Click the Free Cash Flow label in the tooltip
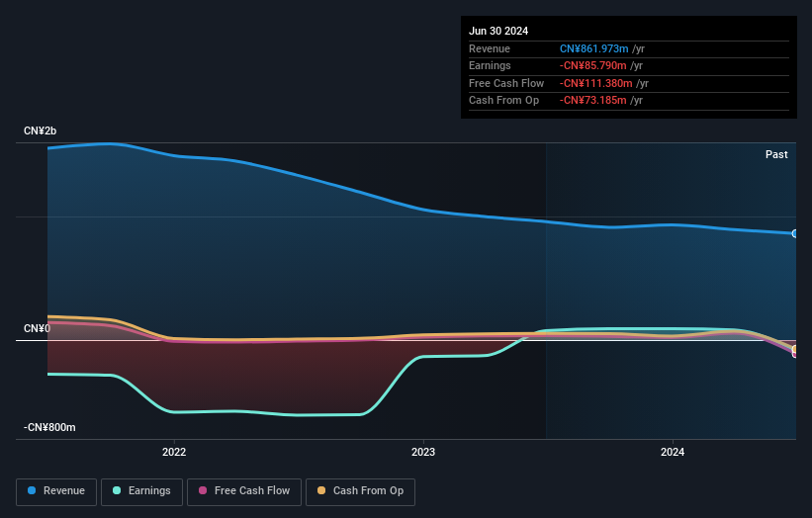This screenshot has height=518, width=812. [x=506, y=83]
